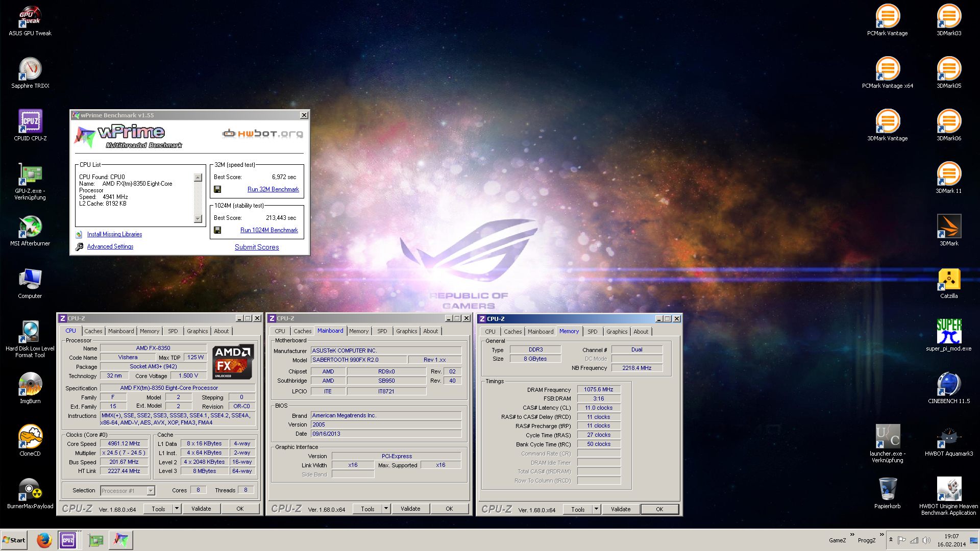Click network tray icon
This screenshot has width=980, height=551.
pos(914,540)
